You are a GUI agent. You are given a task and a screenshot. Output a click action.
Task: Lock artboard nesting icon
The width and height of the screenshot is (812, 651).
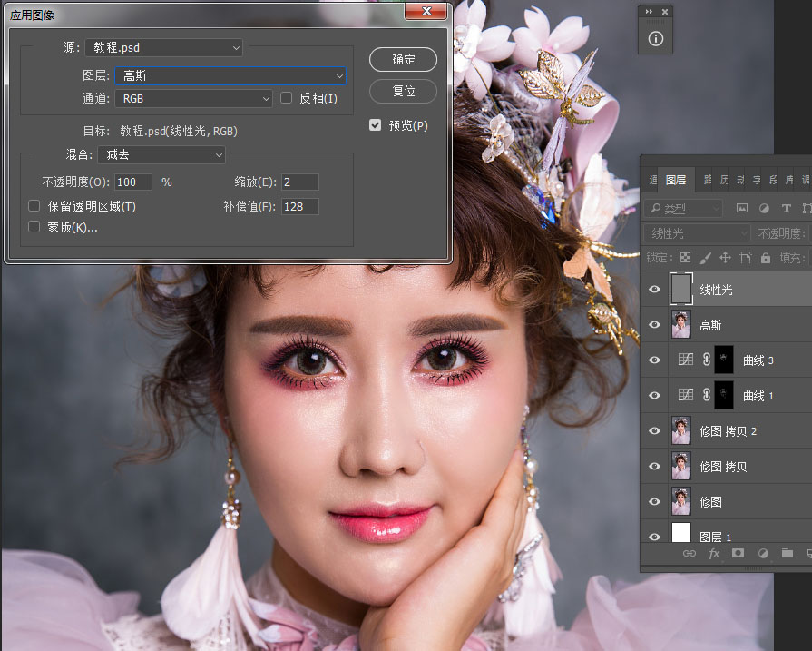tap(746, 258)
